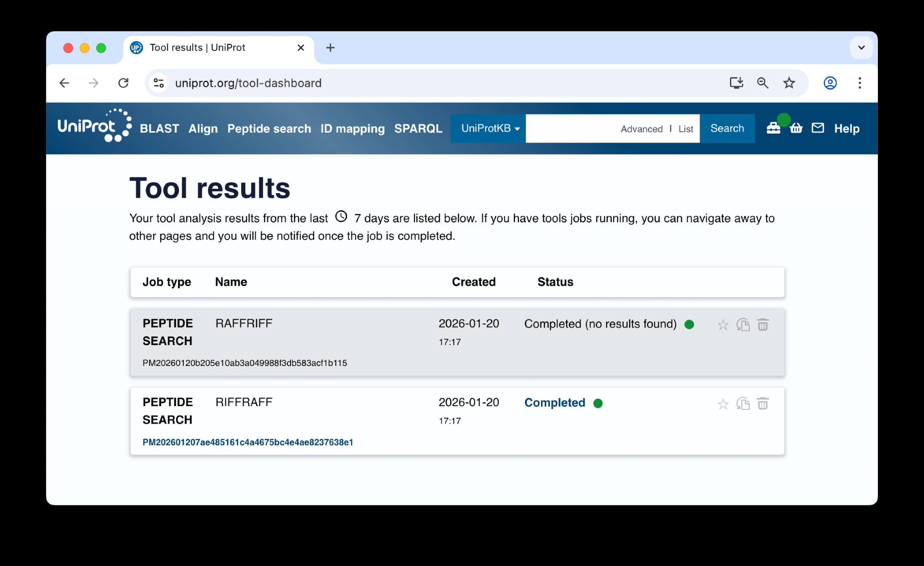Click into the UniProt search input field
The image size is (924, 566).
pyautogui.click(x=571, y=128)
